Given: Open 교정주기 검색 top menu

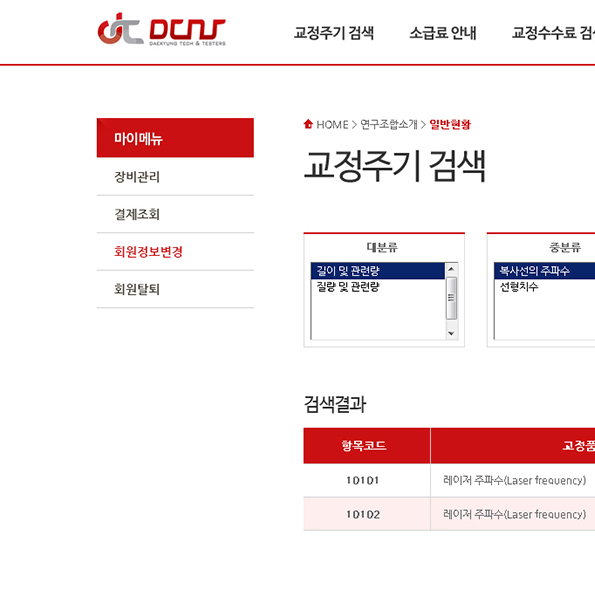Looking at the screenshot, I should point(334,33).
